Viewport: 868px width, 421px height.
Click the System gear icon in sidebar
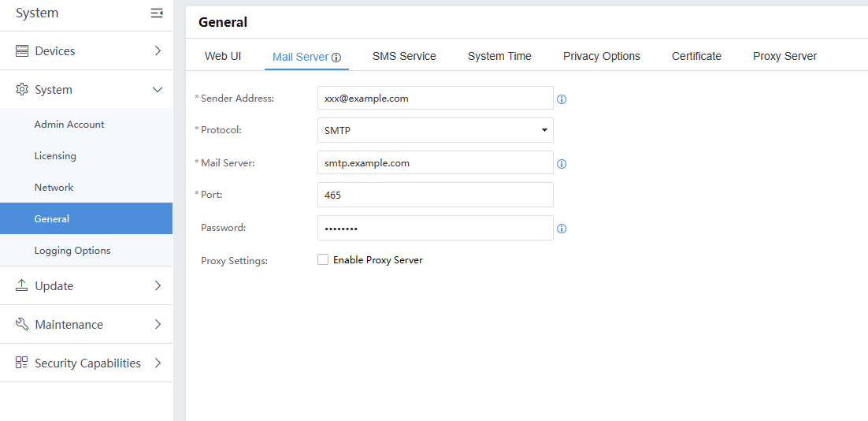22,90
